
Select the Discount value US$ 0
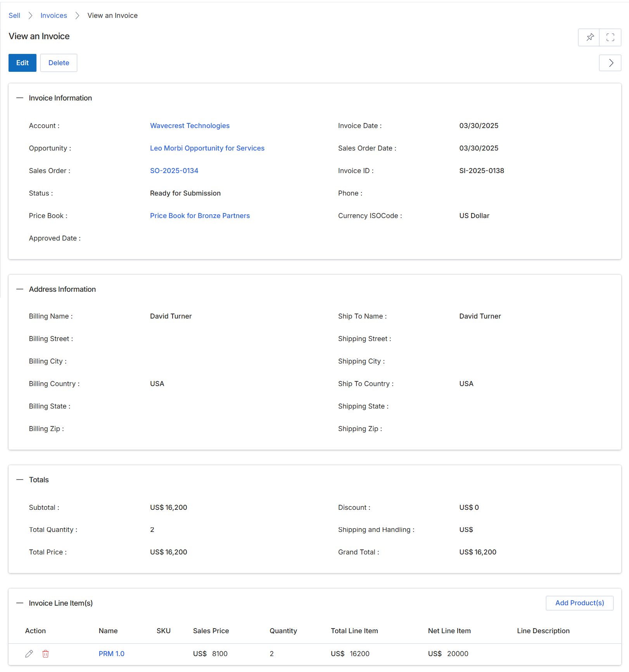[x=469, y=507]
